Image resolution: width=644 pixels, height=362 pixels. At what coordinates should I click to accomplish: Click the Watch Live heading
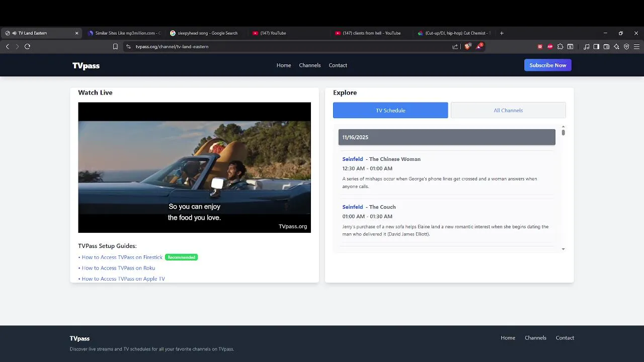[x=95, y=93]
